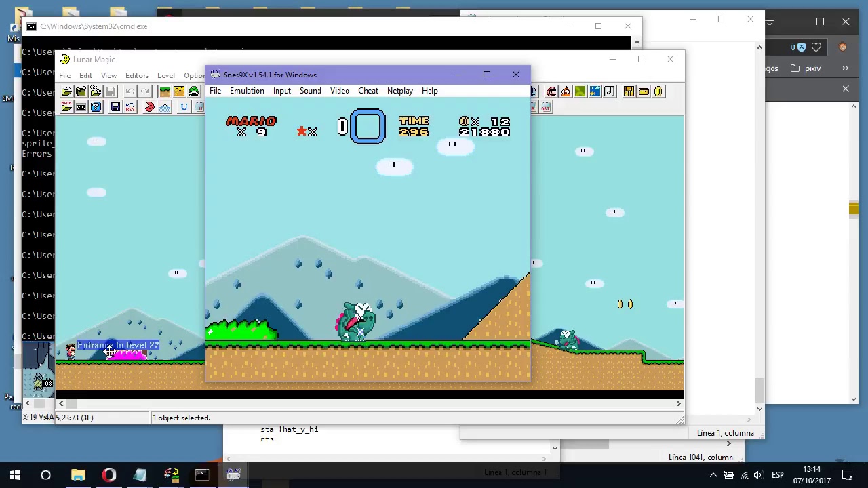Open the Sound menu in Snes9X
The image size is (868, 488).
coord(311,91)
